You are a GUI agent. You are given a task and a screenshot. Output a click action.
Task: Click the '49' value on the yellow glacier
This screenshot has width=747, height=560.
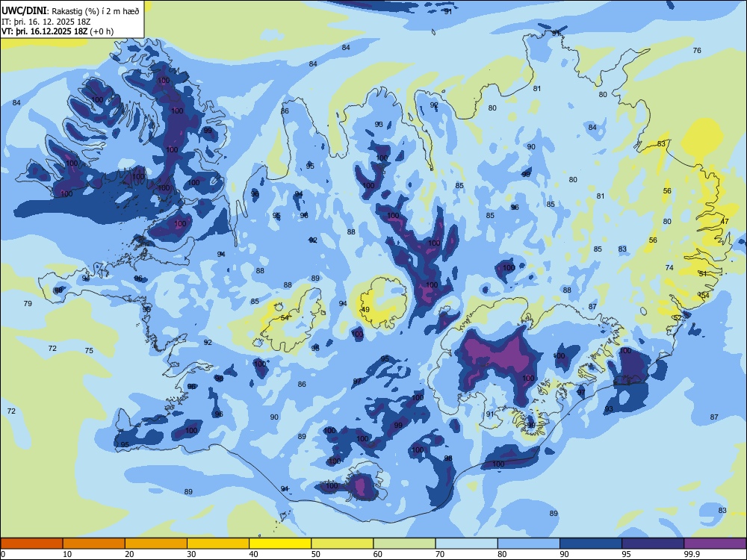pos(365,310)
